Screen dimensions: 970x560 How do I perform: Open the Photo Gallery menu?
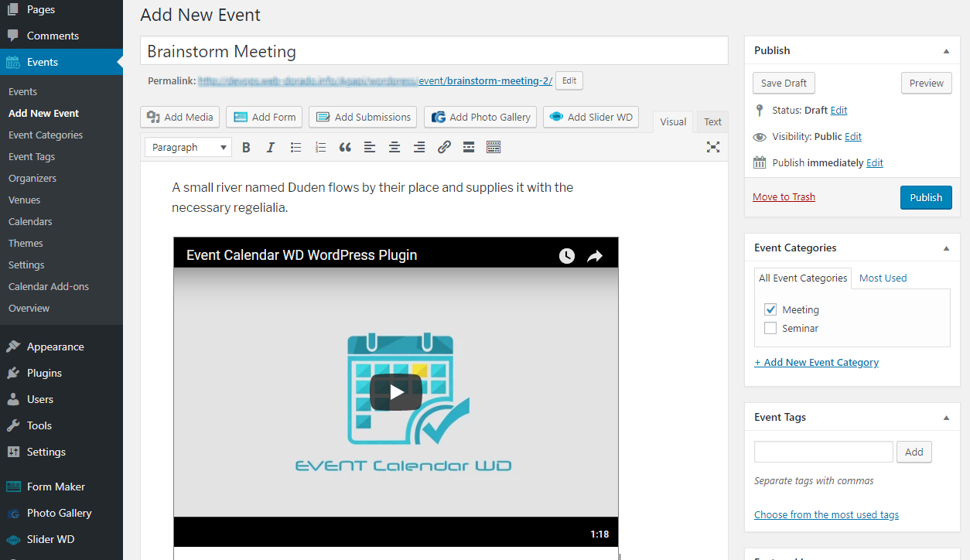tap(61, 513)
